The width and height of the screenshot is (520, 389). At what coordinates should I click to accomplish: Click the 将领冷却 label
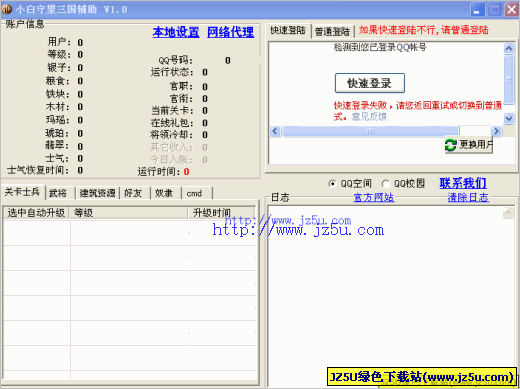tap(172, 135)
